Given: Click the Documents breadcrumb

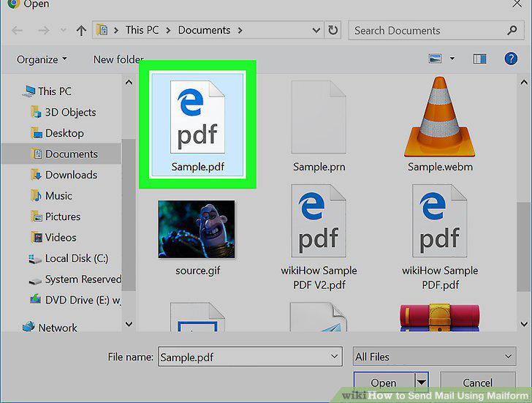Looking at the screenshot, I should pyautogui.click(x=205, y=30).
